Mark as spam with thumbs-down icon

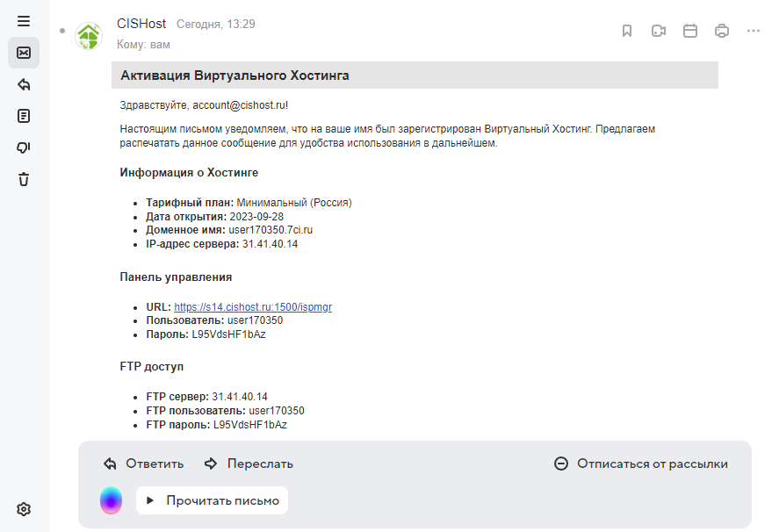(24, 147)
